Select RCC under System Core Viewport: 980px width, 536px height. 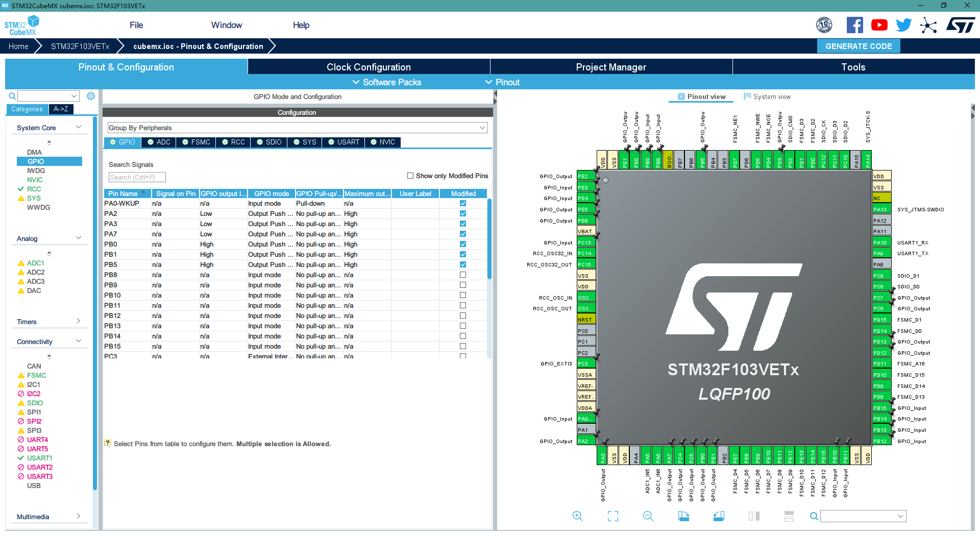click(x=34, y=189)
